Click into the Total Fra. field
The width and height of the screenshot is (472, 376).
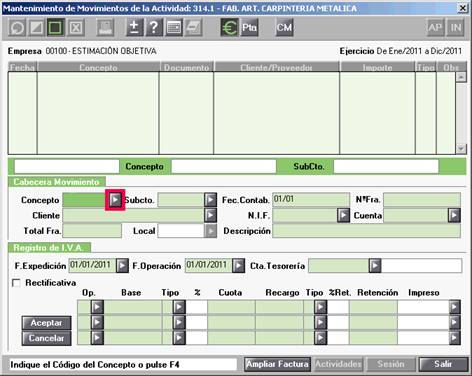click(x=92, y=231)
